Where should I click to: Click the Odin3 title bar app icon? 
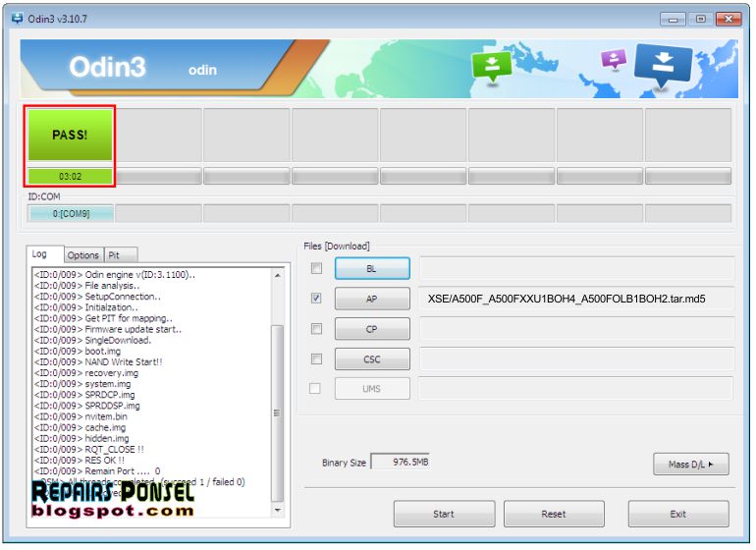click(17, 19)
